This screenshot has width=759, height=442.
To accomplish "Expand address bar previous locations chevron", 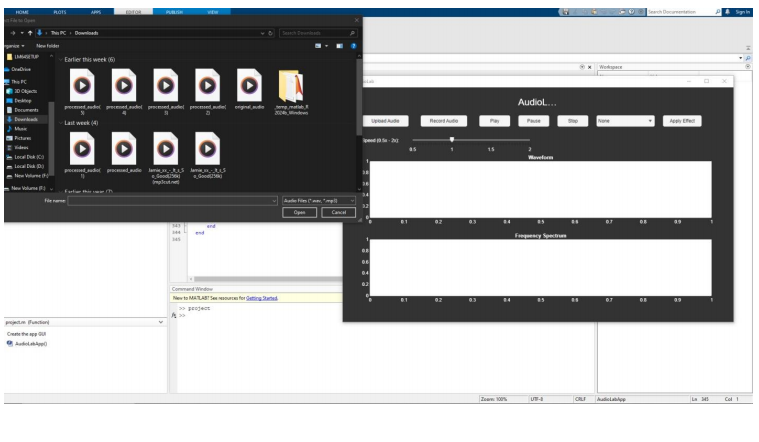I will click(262, 33).
